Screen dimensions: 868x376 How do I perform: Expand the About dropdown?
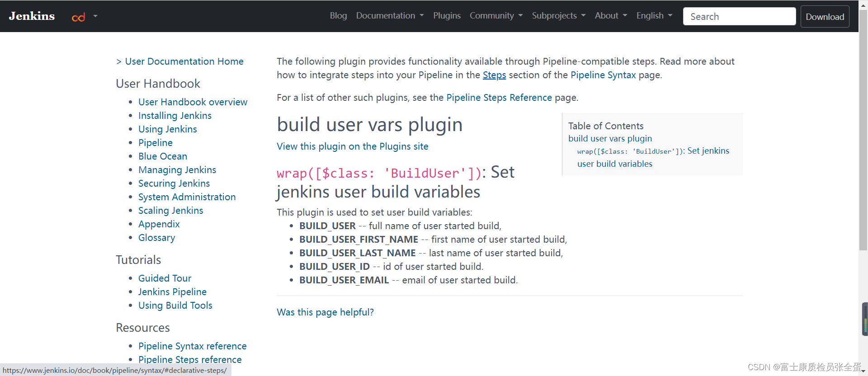pos(611,16)
